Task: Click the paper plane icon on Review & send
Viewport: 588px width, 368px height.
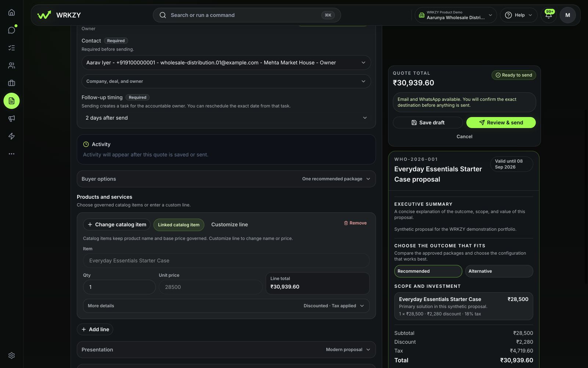Action: coord(482,123)
